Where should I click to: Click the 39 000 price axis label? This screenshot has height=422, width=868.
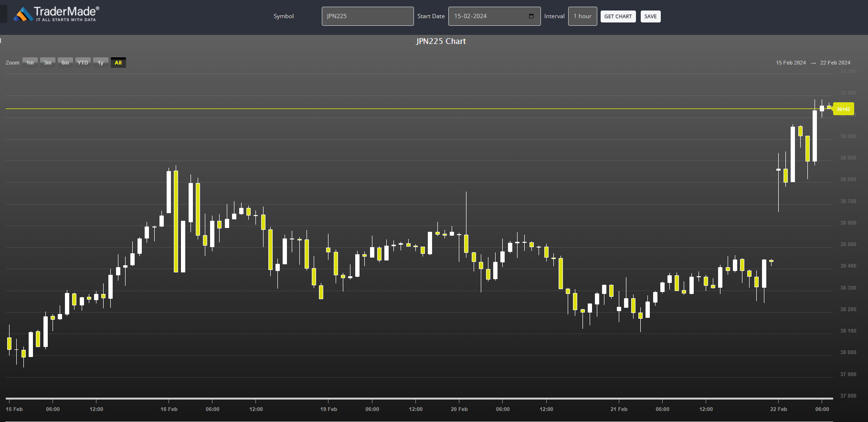(x=848, y=136)
